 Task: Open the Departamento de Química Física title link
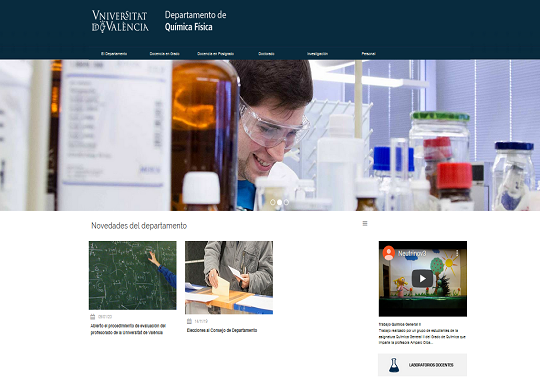tap(195, 21)
